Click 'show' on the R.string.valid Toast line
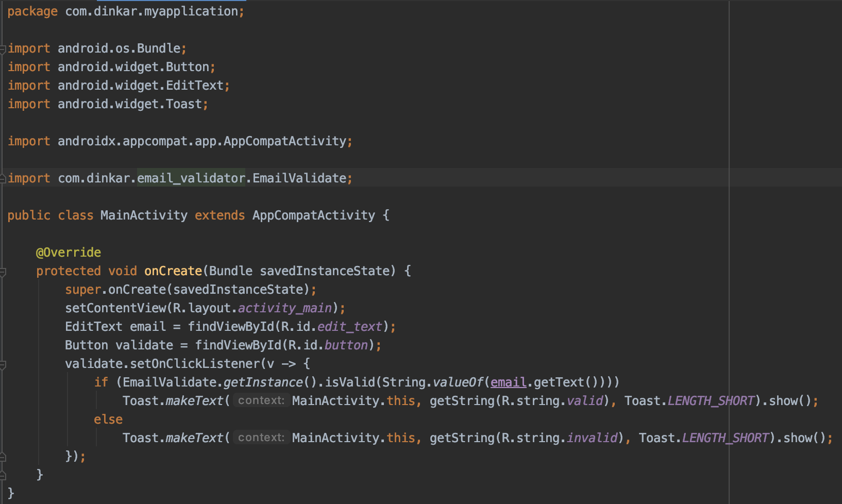Image resolution: width=842 pixels, height=504 pixels. tap(783, 401)
